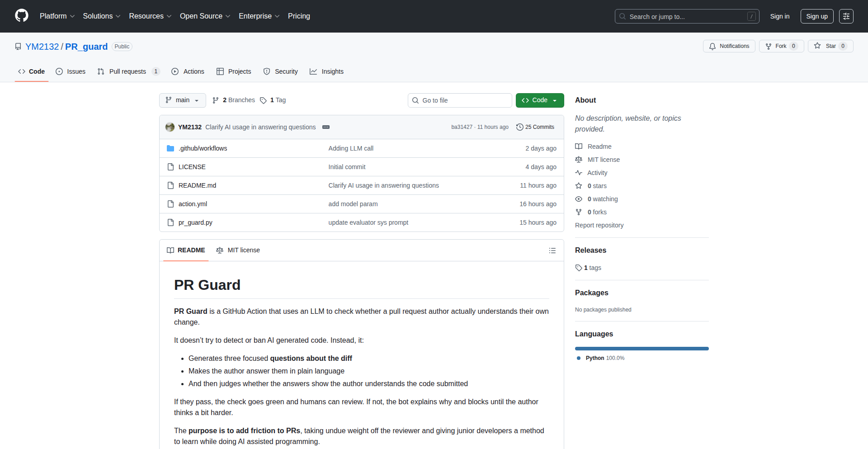Expand the Solutions menu
Screen dimensions: 868x449
102,16
